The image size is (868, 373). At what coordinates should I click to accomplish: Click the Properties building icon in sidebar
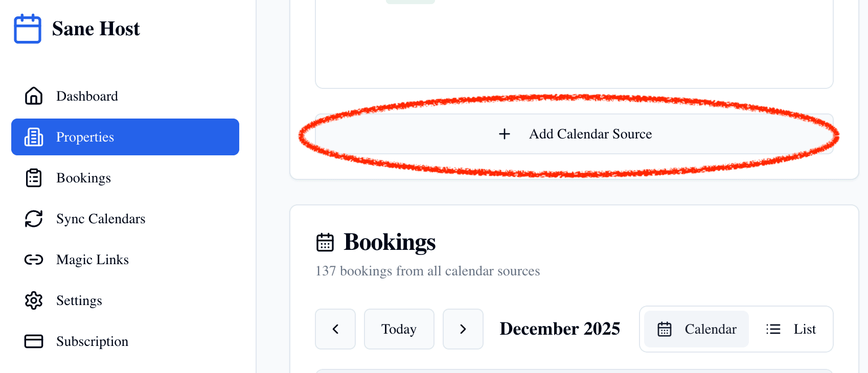tap(33, 137)
